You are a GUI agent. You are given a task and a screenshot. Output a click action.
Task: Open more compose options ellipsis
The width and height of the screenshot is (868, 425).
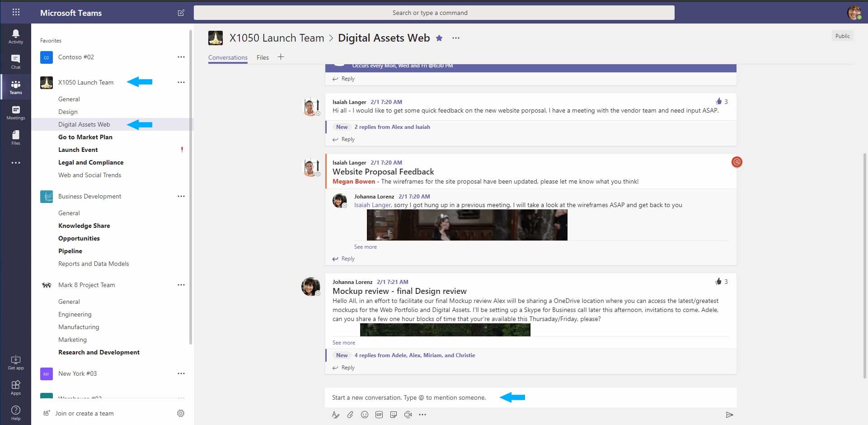[x=422, y=415]
